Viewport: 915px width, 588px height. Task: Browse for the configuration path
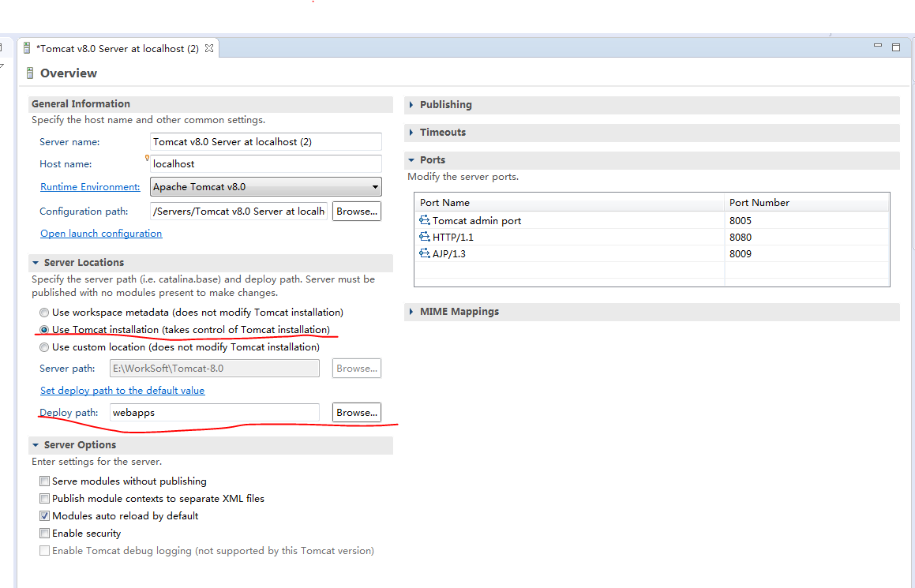click(x=357, y=212)
